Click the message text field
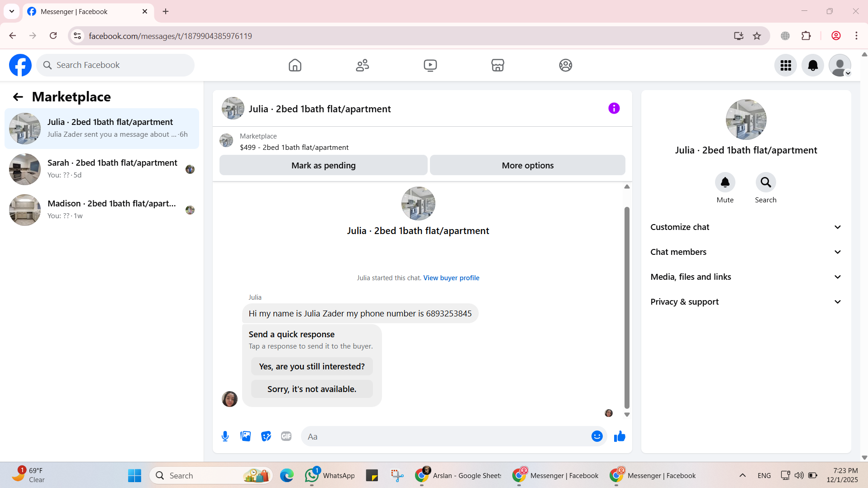Screen dimensions: 868x488 [446, 436]
